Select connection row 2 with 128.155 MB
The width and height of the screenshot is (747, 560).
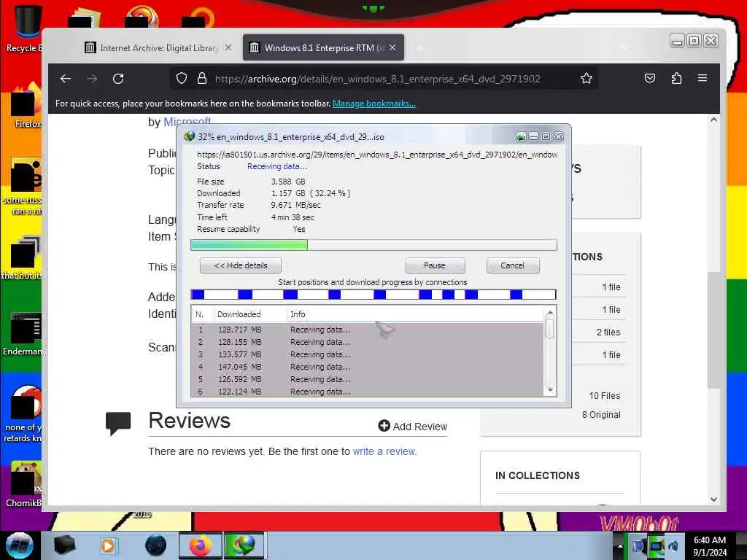pos(367,342)
